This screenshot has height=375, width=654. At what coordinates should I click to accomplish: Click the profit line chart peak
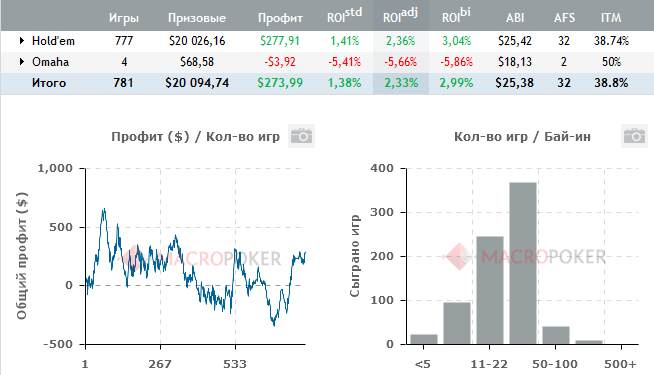(104, 210)
